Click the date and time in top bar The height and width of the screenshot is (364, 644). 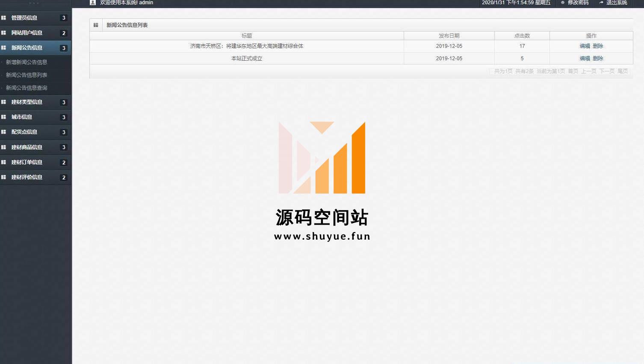click(516, 3)
